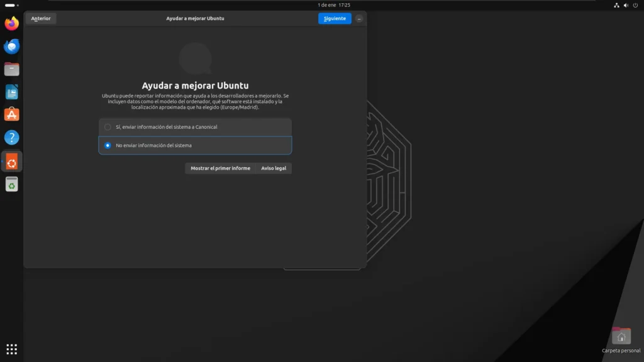This screenshot has width=644, height=362.
Task: Open the Help icon in dock
Action: coord(11,138)
